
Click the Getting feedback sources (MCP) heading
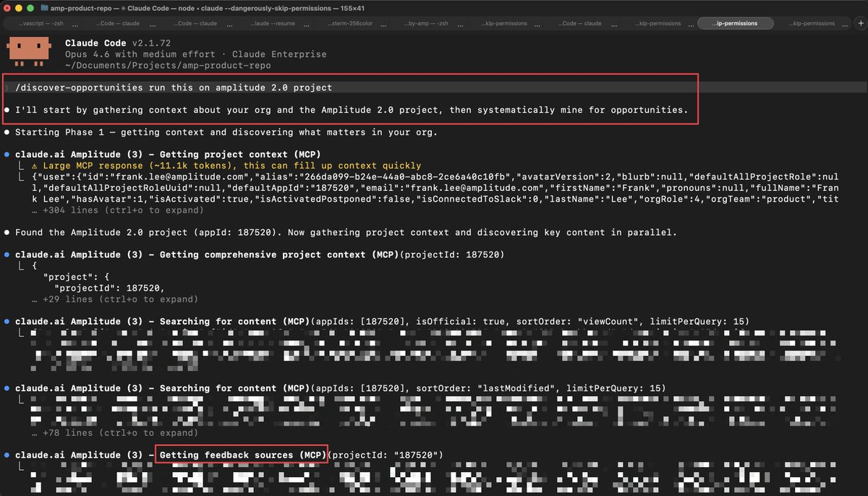coord(243,455)
